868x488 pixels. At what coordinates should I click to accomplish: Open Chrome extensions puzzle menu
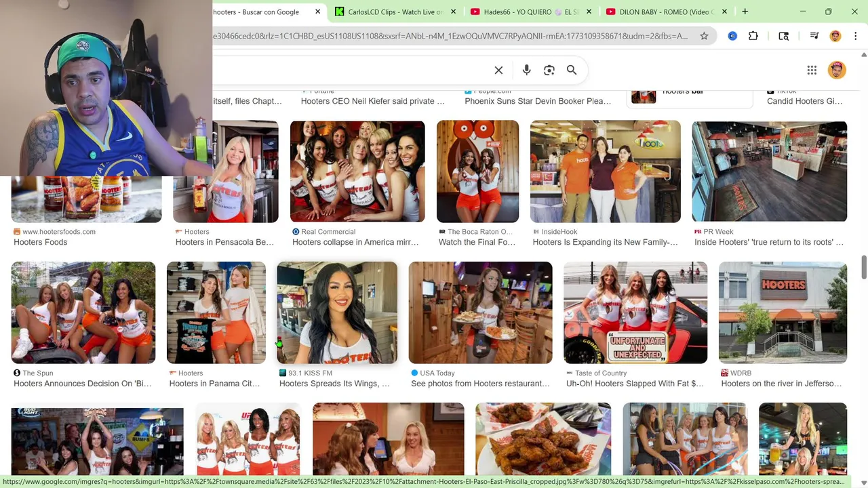pos(753,36)
